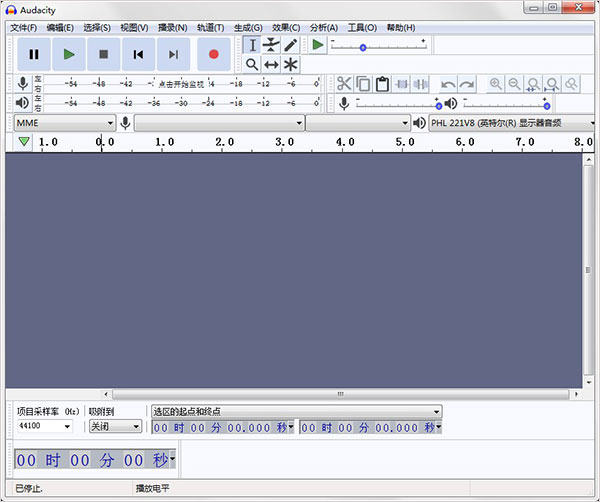This screenshot has width=600, height=502.
Task: Activate the Zoom magnifier tool
Action: click(x=252, y=64)
